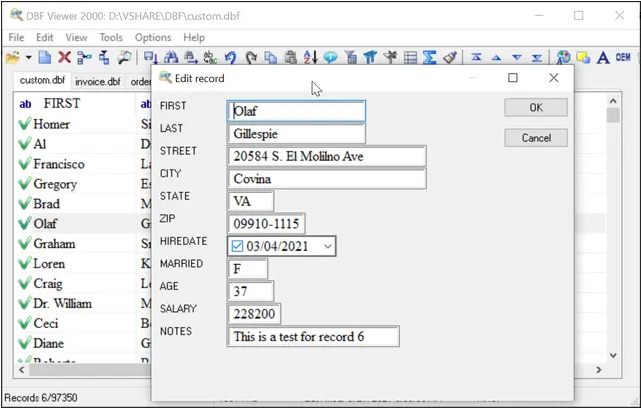
Task: Toggle the HIREDATE checkbox
Action: coord(237,246)
